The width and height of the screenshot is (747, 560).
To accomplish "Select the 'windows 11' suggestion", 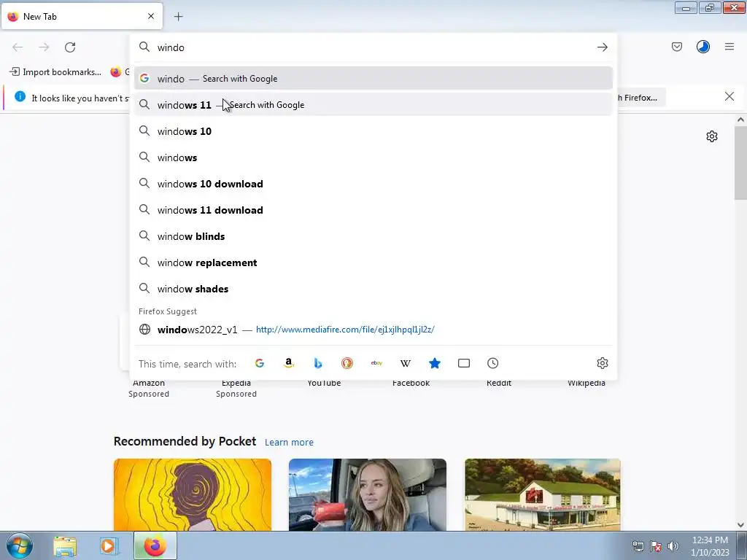I will pyautogui.click(x=373, y=105).
